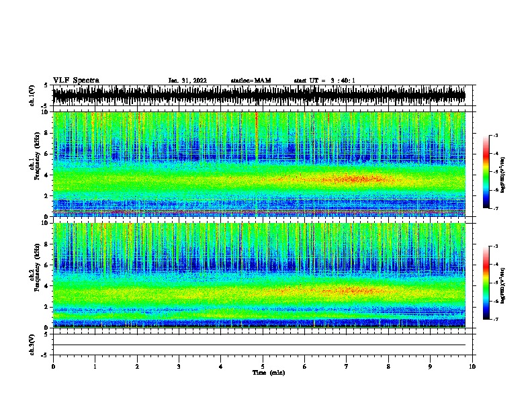The height and width of the screenshot is (411, 532).
Task: Click the ch.1 spectrogram color scale bar
Action: tap(486, 172)
